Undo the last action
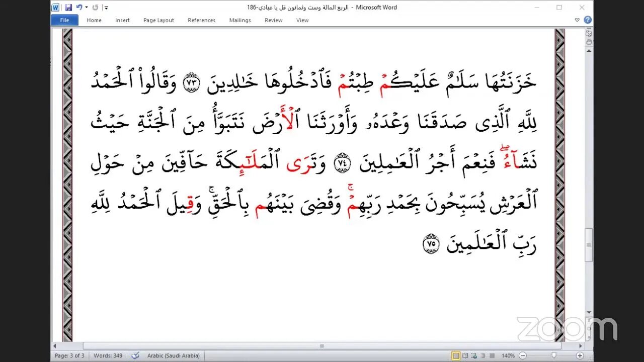The height and width of the screenshot is (362, 644). pos(79,8)
